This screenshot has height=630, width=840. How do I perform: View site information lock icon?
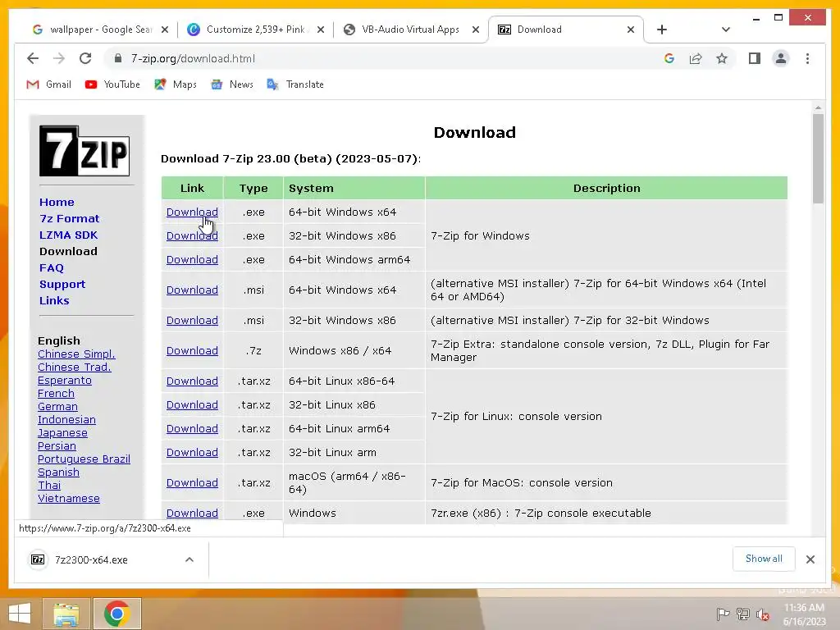tap(118, 58)
